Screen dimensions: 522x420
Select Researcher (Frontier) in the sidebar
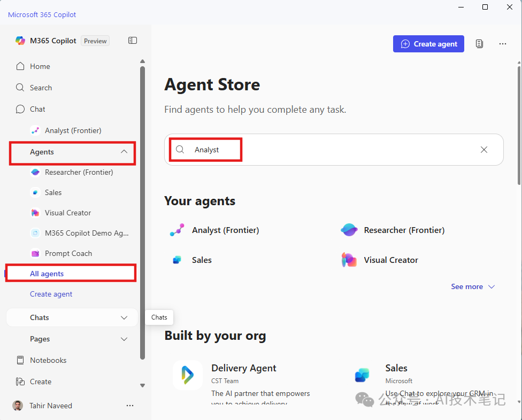pyautogui.click(x=79, y=172)
